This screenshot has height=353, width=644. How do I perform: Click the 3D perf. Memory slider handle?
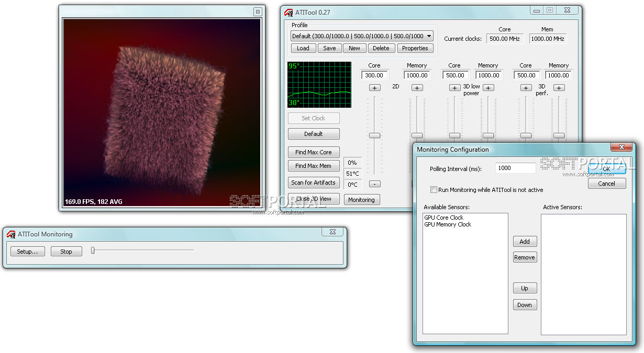pos(559,135)
